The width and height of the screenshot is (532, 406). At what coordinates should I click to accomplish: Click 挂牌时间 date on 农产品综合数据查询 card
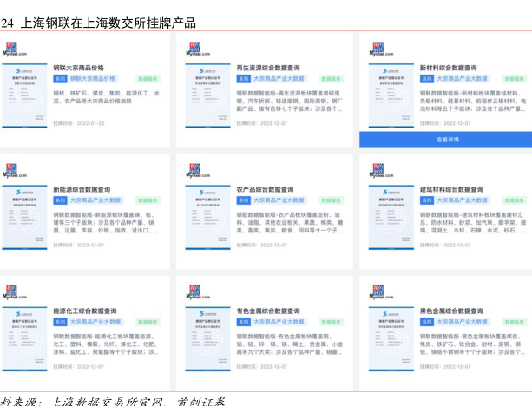coord(261,245)
